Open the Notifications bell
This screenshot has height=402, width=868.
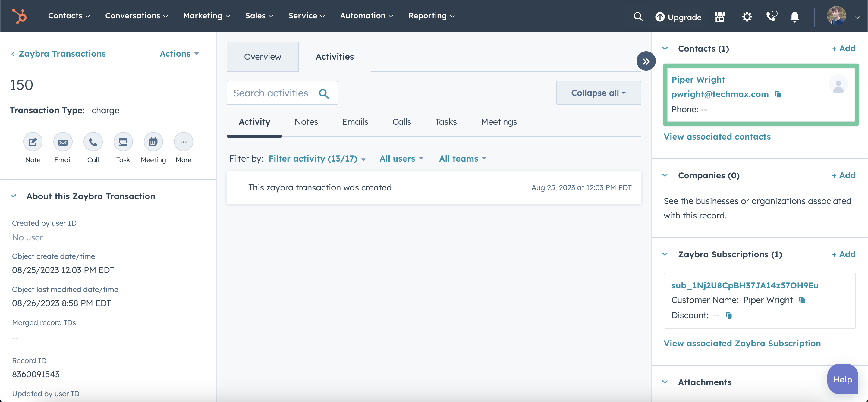794,17
